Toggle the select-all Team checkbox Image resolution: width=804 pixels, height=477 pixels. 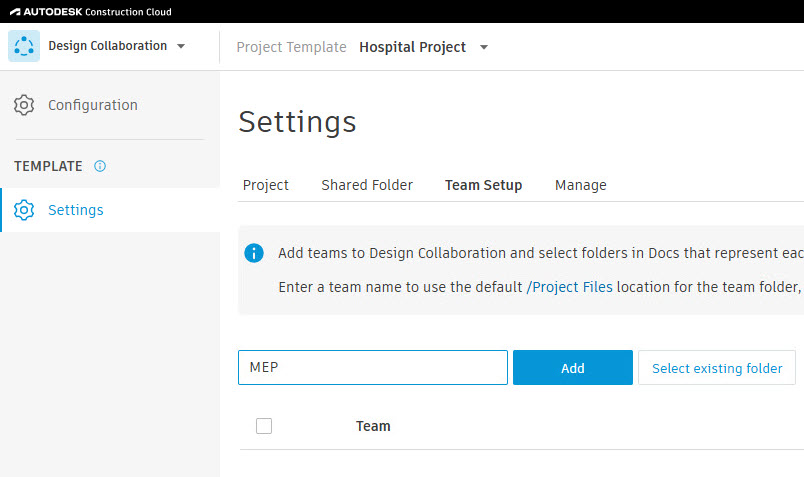point(264,426)
